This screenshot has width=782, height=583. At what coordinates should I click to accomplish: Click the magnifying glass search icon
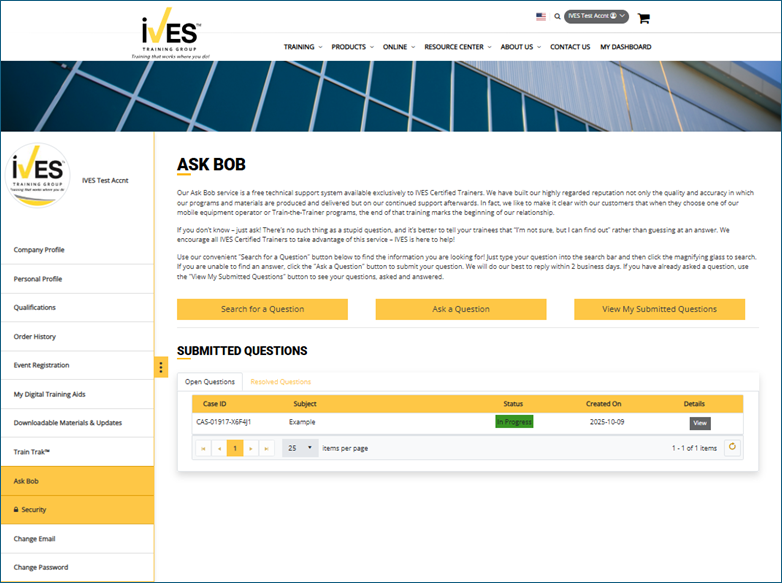point(557,17)
